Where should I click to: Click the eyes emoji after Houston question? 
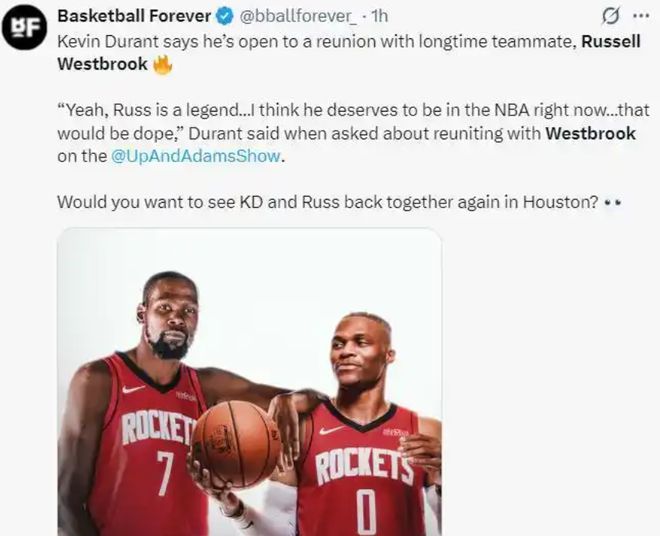(612, 203)
